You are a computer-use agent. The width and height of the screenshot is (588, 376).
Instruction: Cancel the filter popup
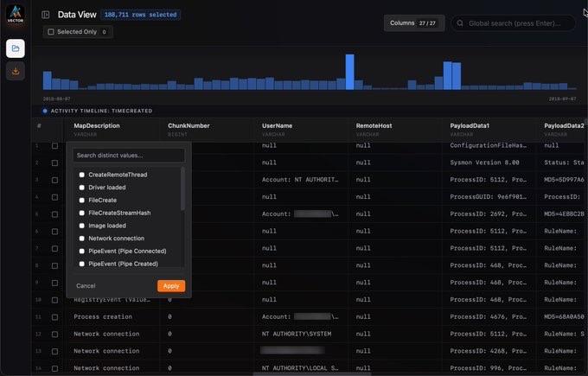pos(86,285)
